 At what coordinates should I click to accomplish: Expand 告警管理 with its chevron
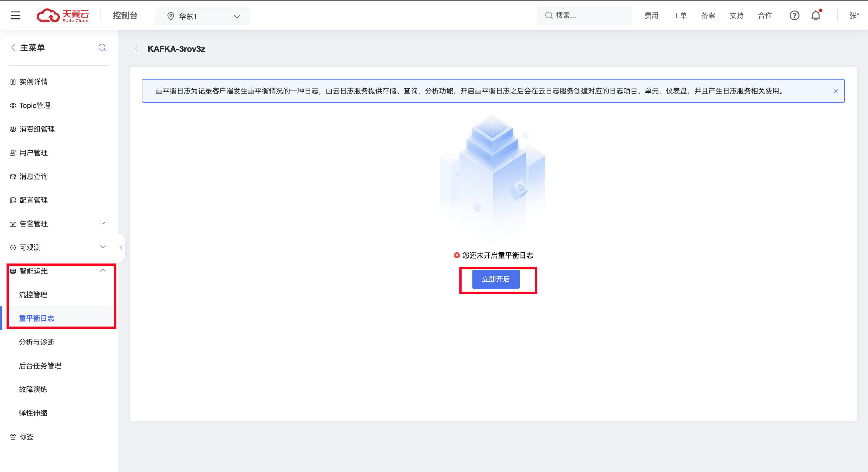click(103, 223)
